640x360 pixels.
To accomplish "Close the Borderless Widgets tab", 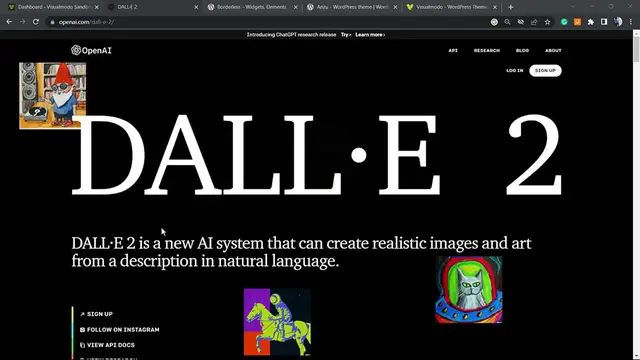I will (296, 7).
